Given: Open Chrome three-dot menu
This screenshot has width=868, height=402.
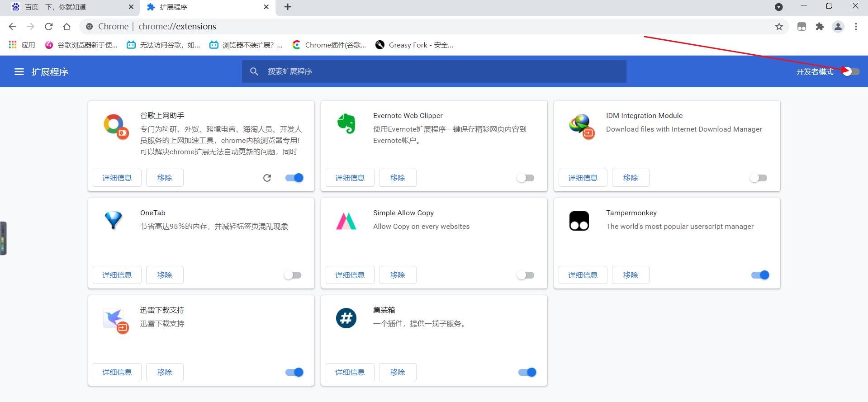Looking at the screenshot, I should (856, 27).
